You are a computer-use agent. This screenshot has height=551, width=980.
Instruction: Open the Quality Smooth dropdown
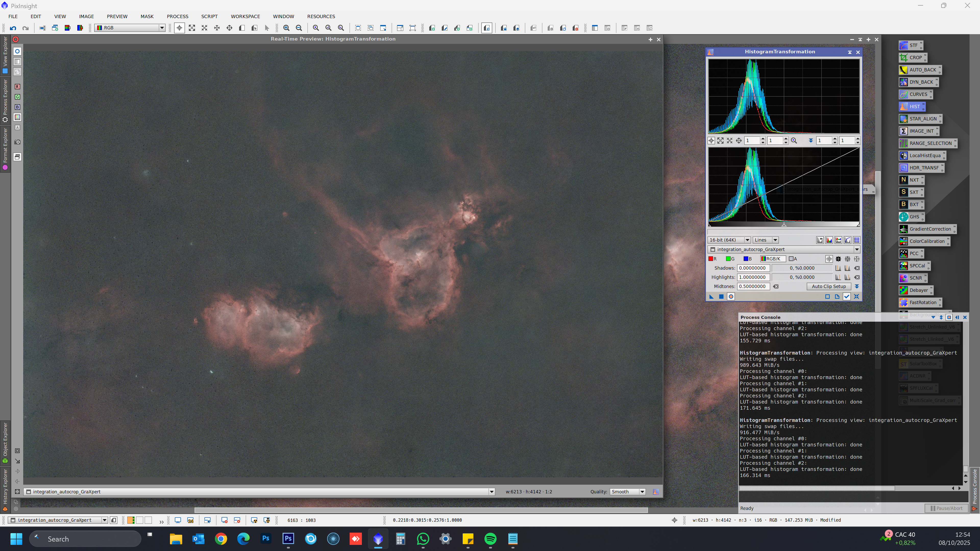coord(627,492)
